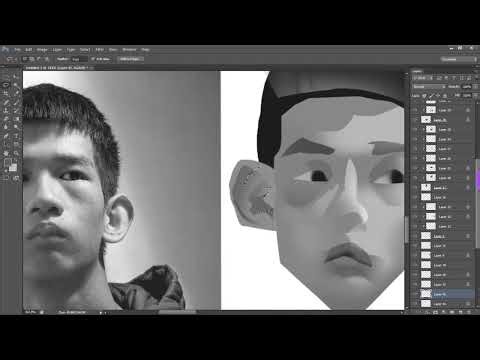This screenshot has width=480, height=360.
Task: Choose Intersect with selection mode
Action: coord(46,59)
